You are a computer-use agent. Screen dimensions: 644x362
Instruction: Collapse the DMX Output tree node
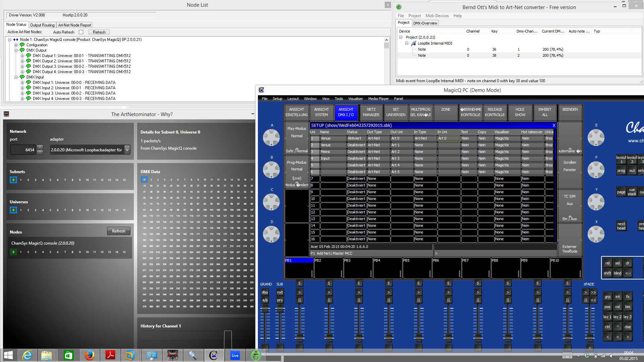pyautogui.click(x=16, y=50)
